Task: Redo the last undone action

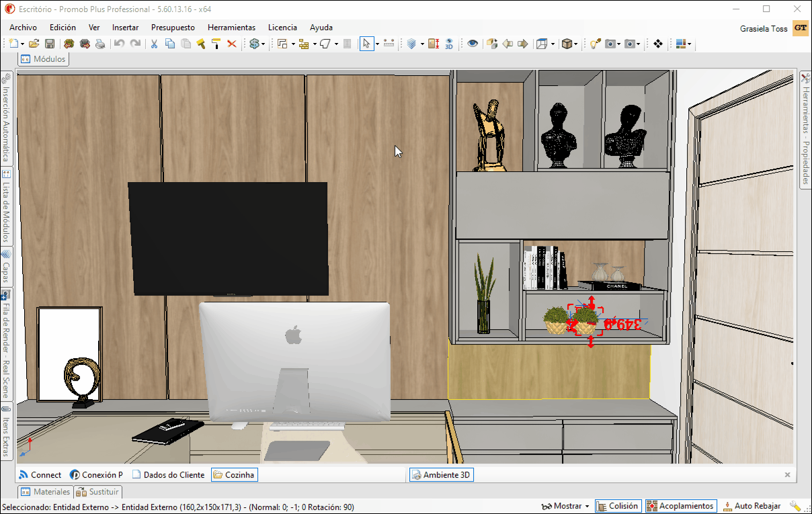Action: pyautogui.click(x=135, y=44)
